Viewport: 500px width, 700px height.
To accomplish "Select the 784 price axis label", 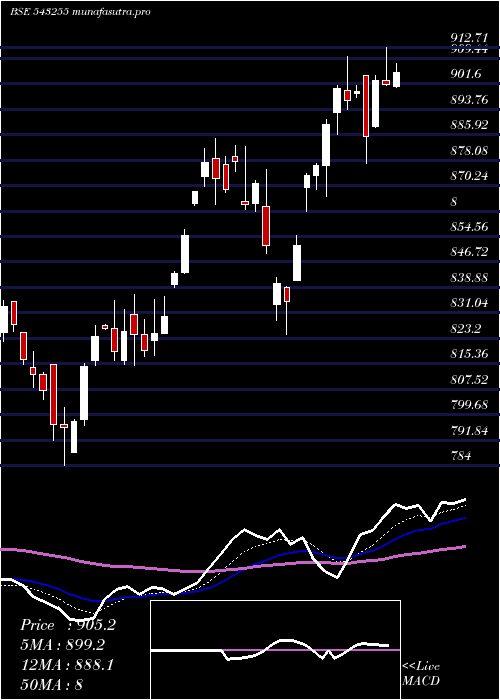I will point(461,456).
